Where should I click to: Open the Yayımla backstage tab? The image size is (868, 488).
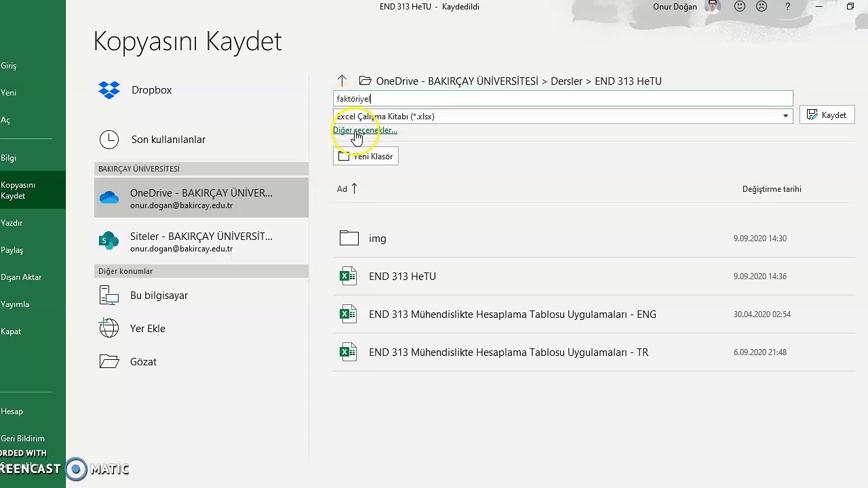click(x=15, y=304)
